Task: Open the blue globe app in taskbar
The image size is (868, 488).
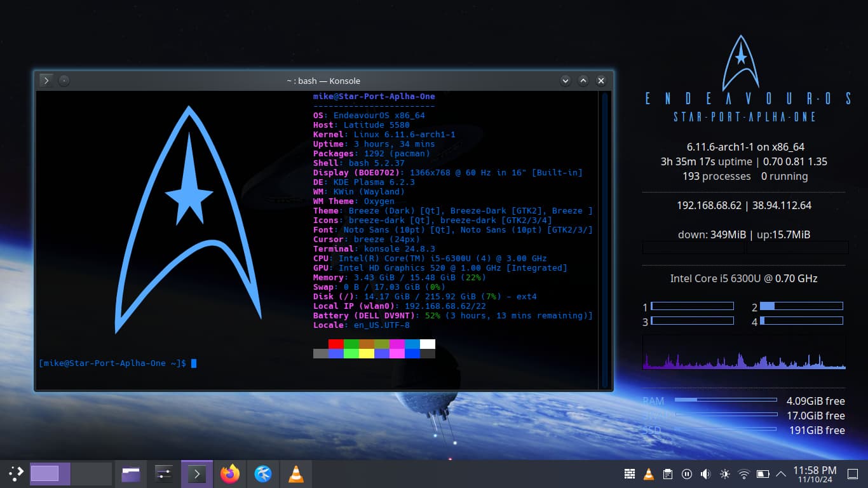Action: pos(263,474)
